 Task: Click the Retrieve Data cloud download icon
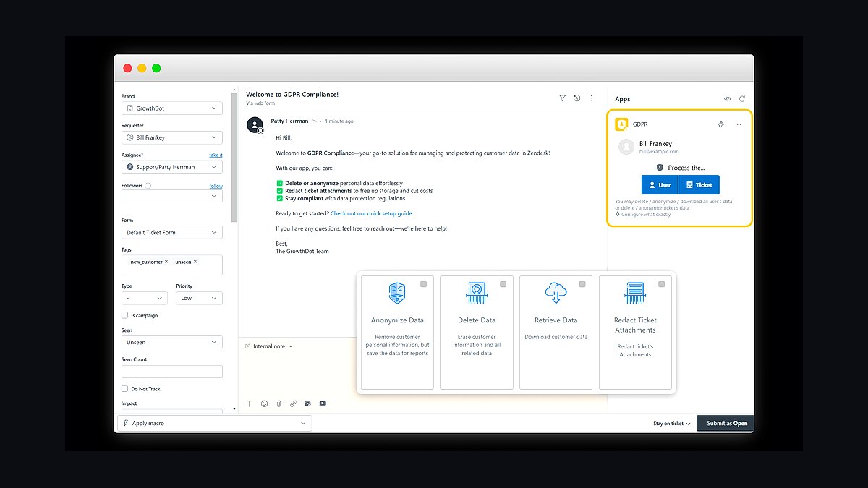pyautogui.click(x=556, y=293)
